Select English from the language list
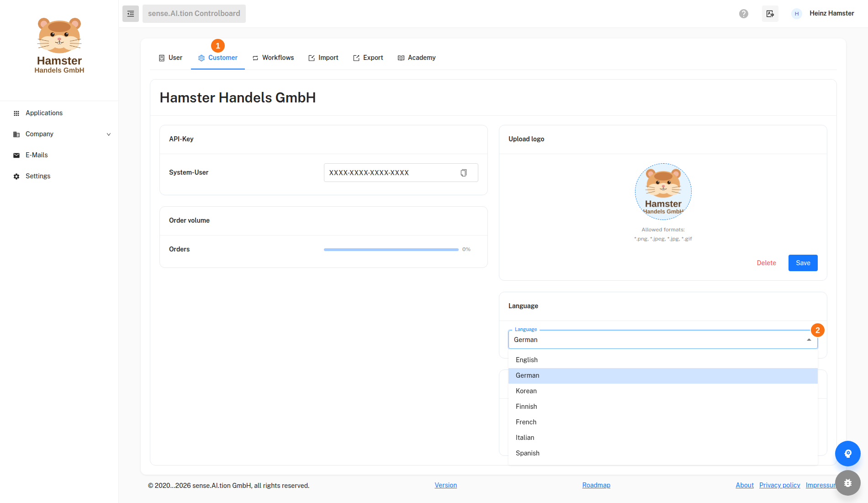This screenshot has width=868, height=503. point(663,360)
